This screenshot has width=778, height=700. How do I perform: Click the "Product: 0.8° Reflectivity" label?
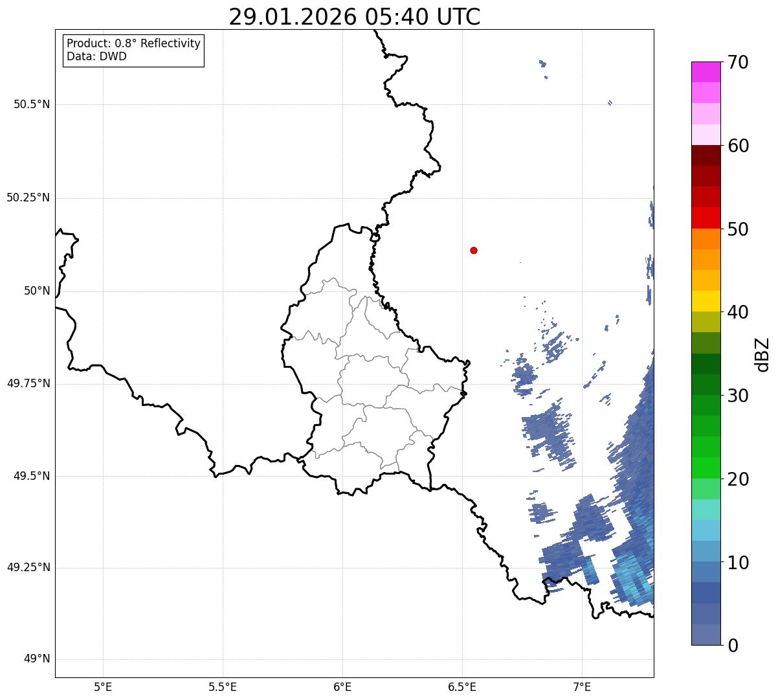tap(134, 43)
